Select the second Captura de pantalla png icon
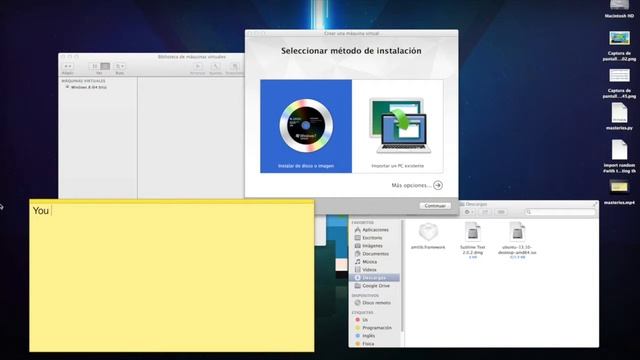 [619, 84]
